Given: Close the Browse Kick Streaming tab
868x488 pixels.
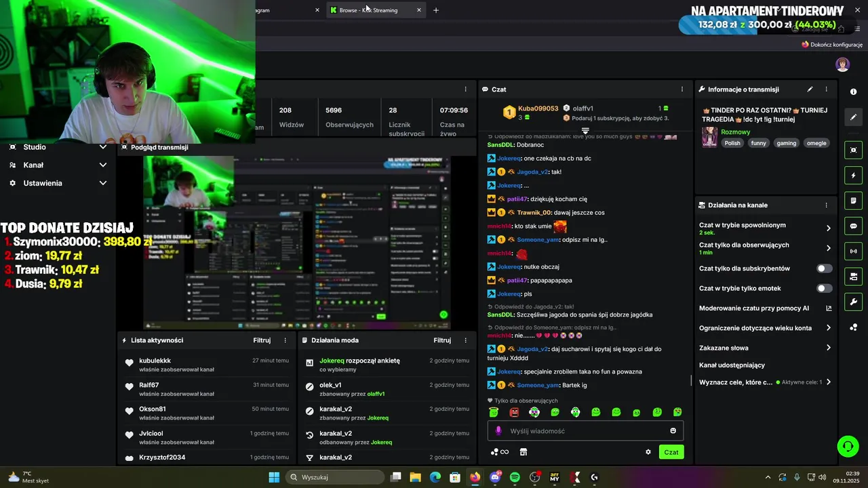Looking at the screenshot, I should click(418, 10).
